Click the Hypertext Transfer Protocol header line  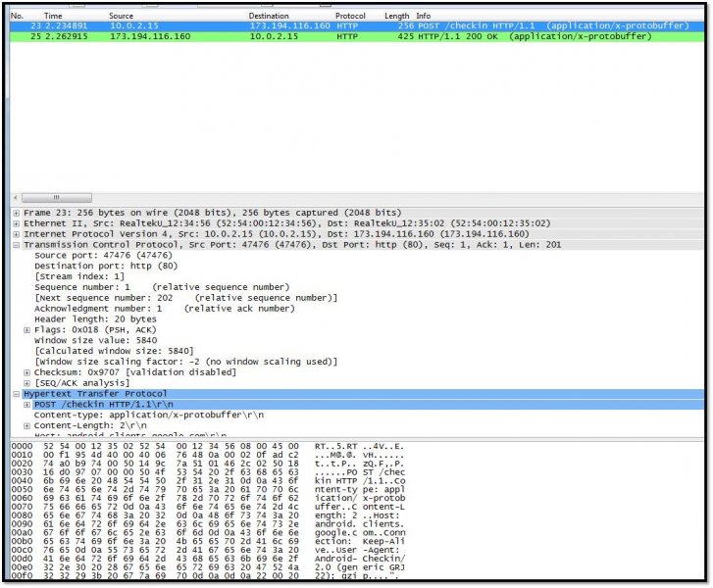tap(95, 394)
